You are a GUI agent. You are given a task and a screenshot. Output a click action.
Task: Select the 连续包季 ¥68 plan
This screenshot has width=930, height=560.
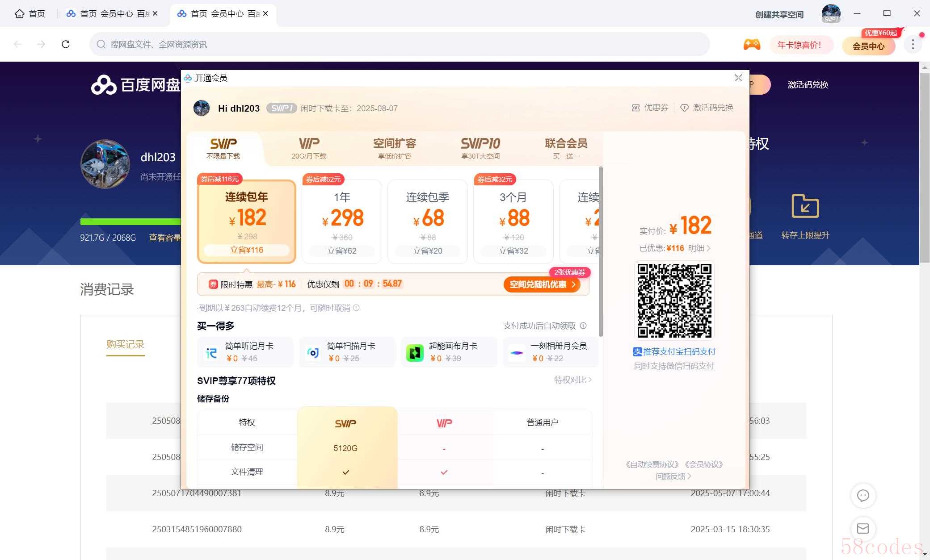coord(428,221)
